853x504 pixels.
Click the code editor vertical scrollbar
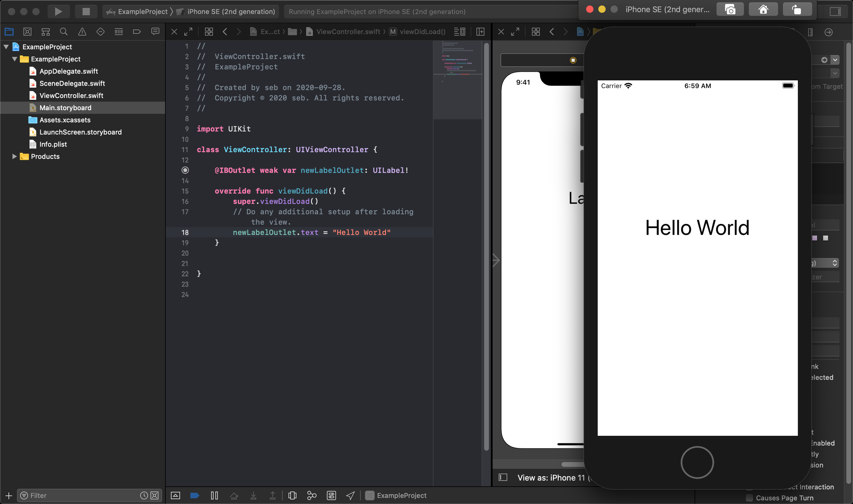486,247
